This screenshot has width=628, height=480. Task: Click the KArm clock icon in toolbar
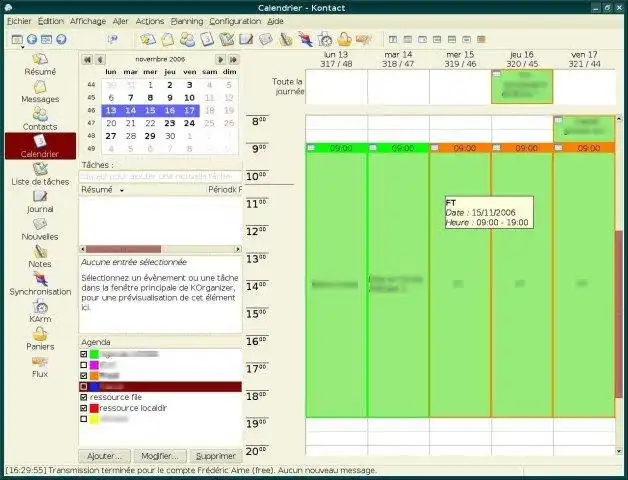pyautogui.click(x=325, y=39)
